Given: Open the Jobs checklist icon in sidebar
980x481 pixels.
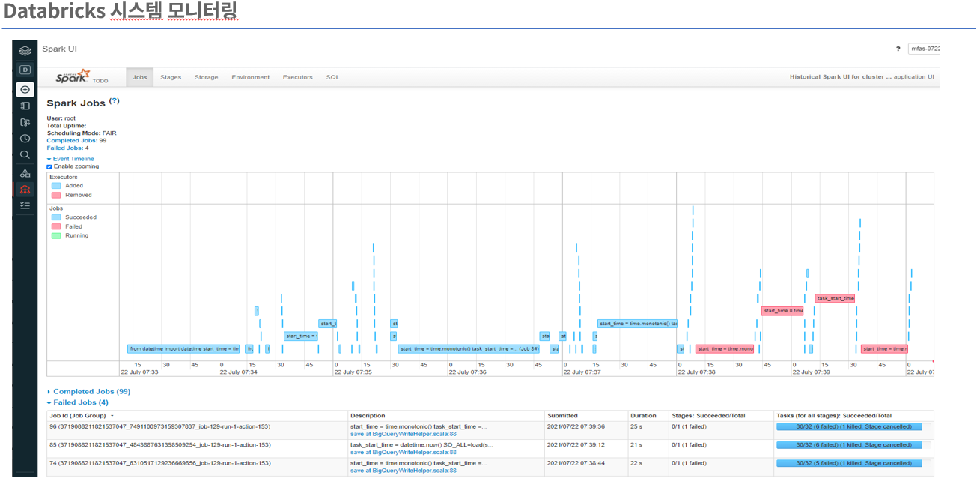Looking at the screenshot, I should [x=25, y=205].
